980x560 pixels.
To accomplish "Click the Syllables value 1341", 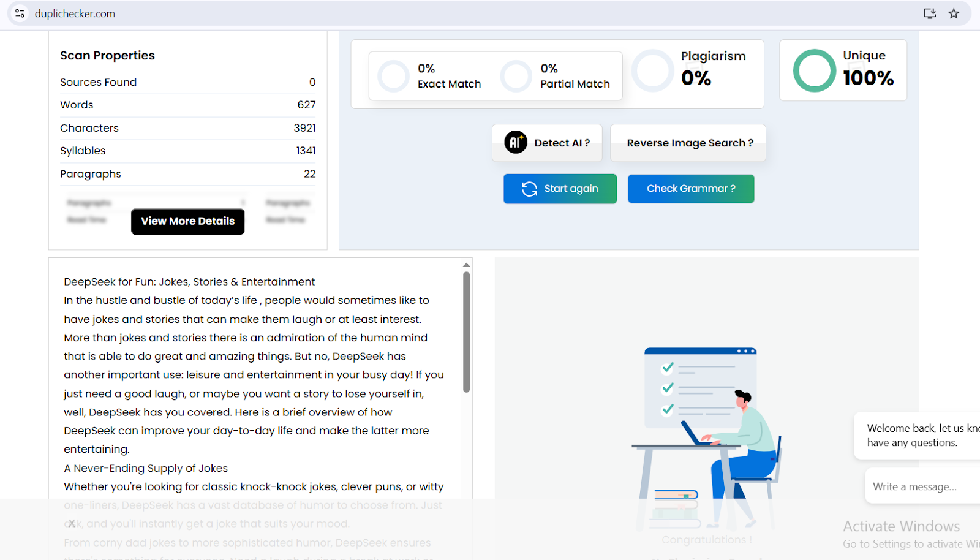I will click(306, 151).
